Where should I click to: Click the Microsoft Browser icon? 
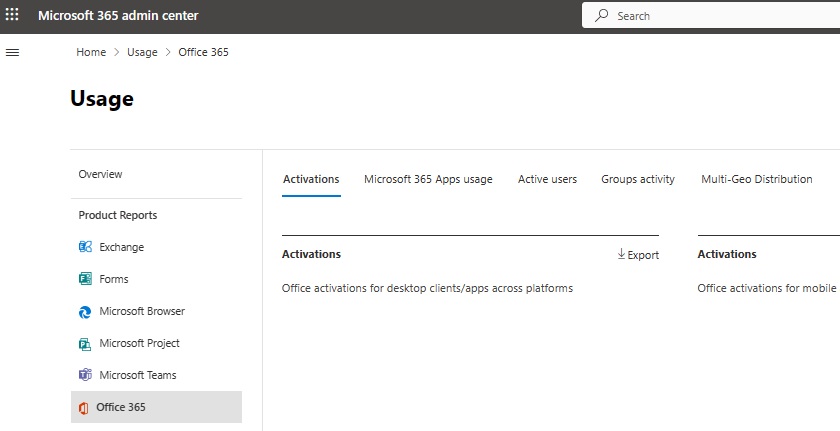click(85, 311)
